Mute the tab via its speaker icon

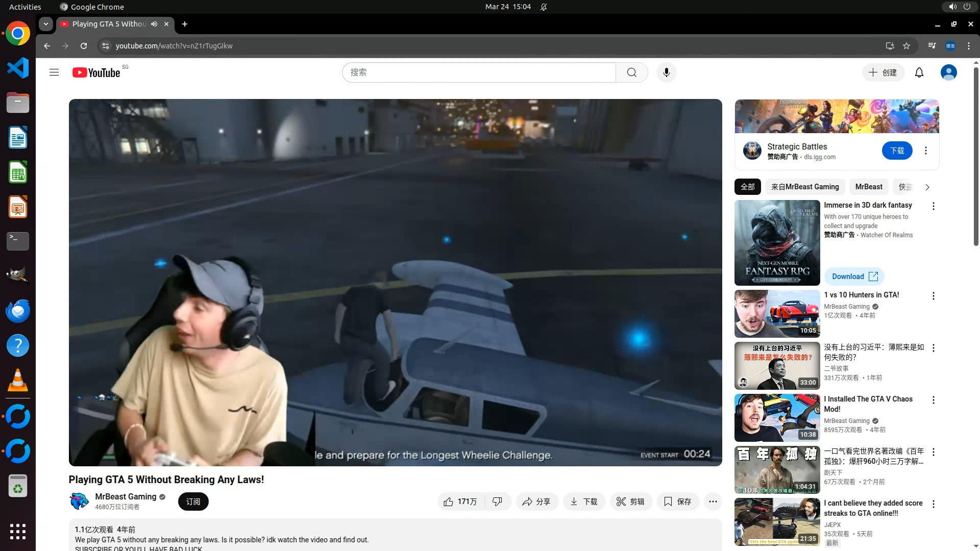pos(154,24)
